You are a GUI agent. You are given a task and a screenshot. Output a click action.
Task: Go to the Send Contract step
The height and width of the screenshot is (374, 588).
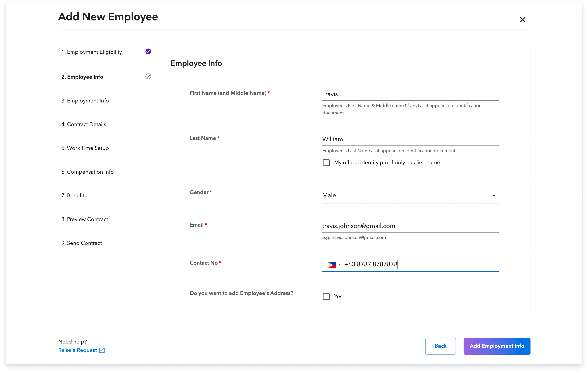pyautogui.click(x=82, y=243)
